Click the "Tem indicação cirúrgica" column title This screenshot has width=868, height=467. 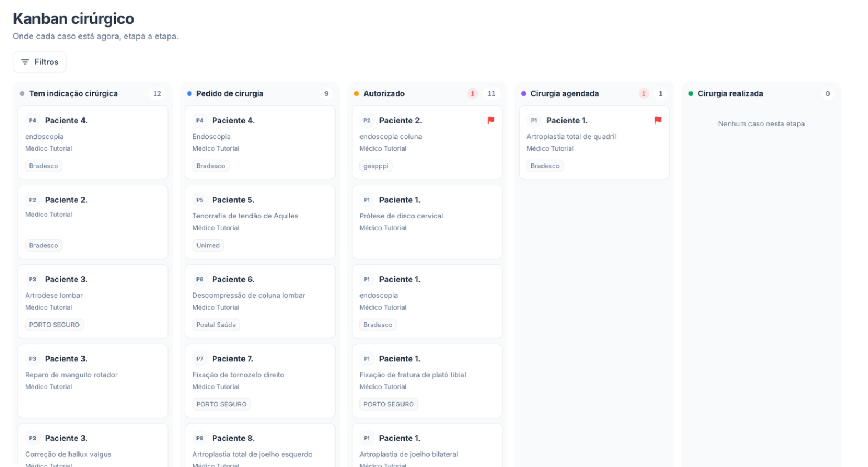coord(73,93)
